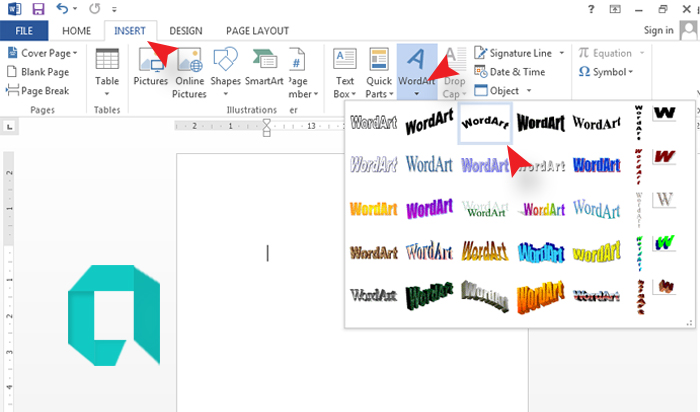This screenshot has width=700, height=412.
Task: Click the Text Box button
Action: click(345, 73)
